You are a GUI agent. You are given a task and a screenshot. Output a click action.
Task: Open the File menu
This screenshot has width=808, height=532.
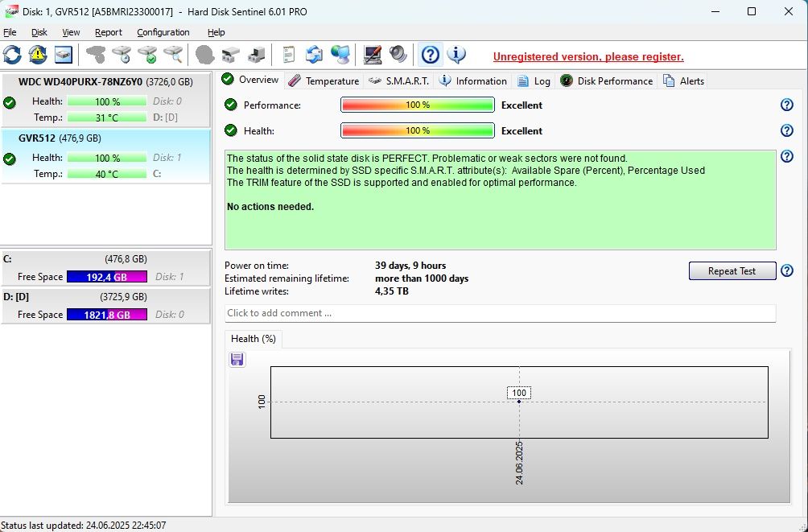(10, 32)
